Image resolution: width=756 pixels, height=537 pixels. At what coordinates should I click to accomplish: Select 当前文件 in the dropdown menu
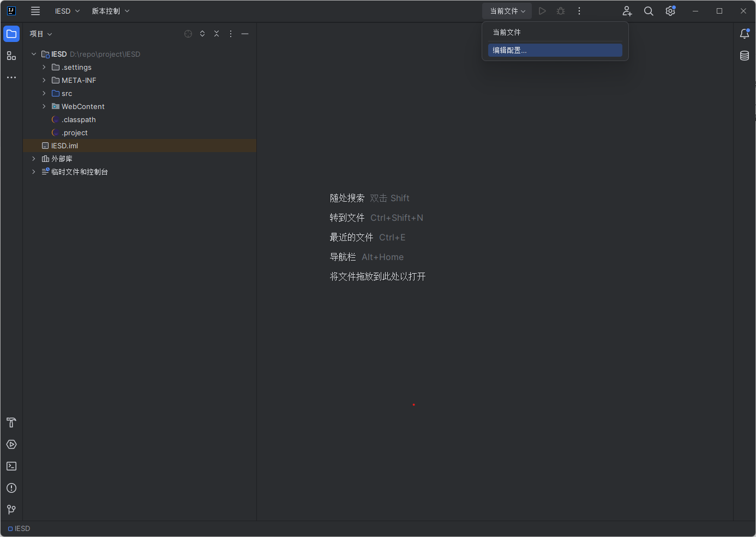[555, 32]
